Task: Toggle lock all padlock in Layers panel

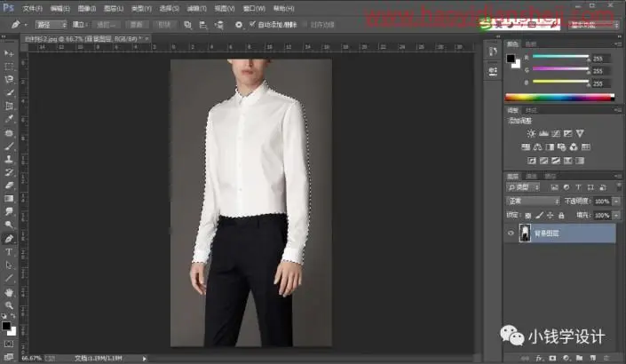Action: (x=561, y=216)
